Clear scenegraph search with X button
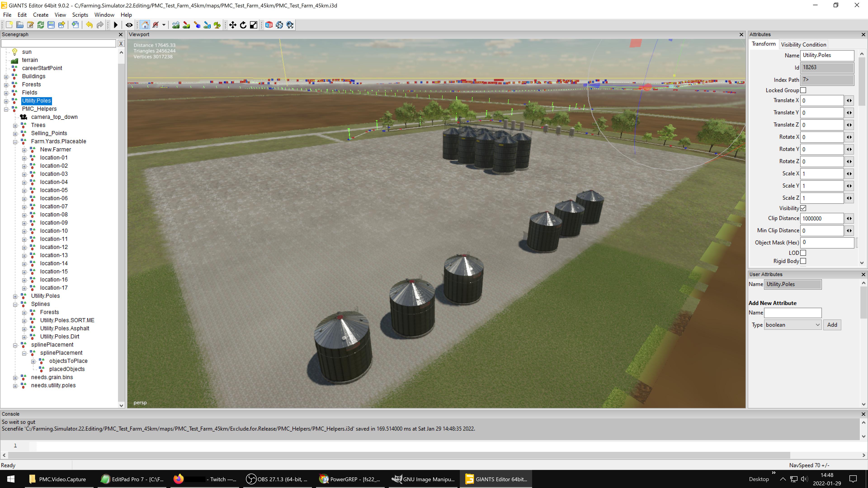 tap(121, 43)
